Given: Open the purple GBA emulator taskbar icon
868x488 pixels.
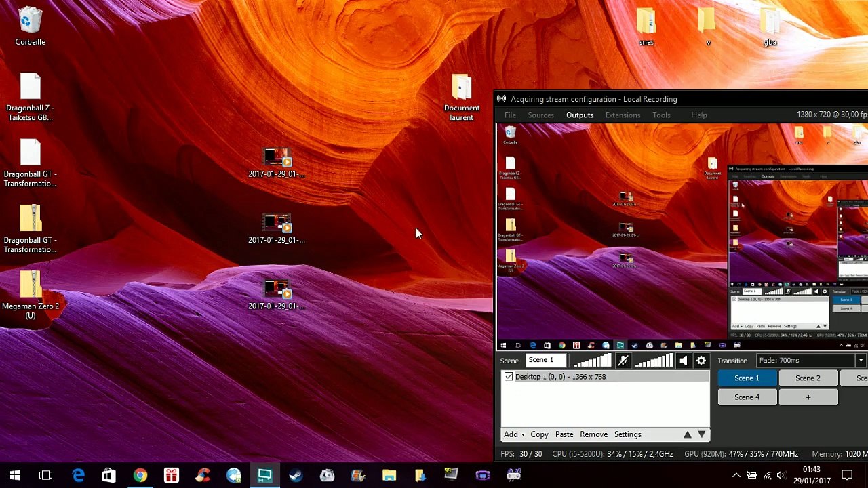Looking at the screenshot, I should tap(482, 475).
